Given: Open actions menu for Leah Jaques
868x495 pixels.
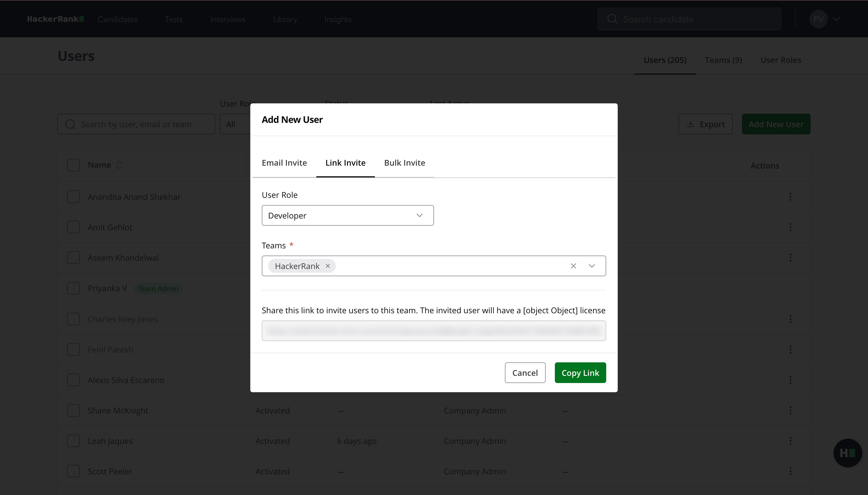Looking at the screenshot, I should [x=790, y=441].
